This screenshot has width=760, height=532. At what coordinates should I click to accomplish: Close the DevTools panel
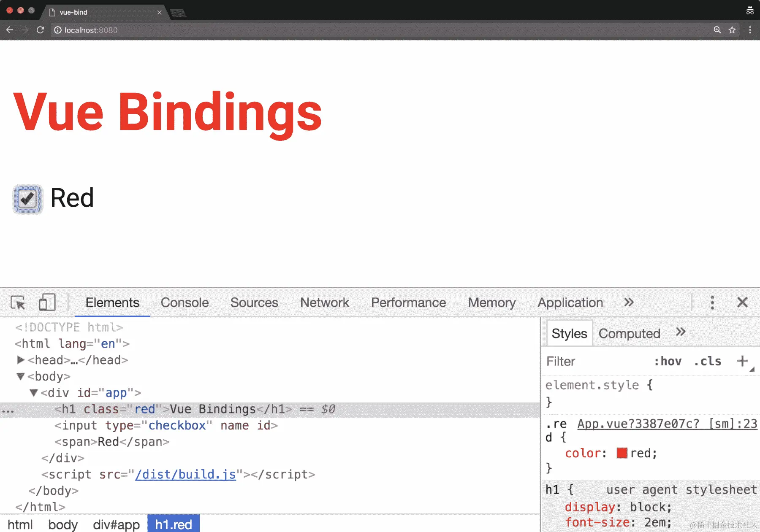(x=742, y=302)
